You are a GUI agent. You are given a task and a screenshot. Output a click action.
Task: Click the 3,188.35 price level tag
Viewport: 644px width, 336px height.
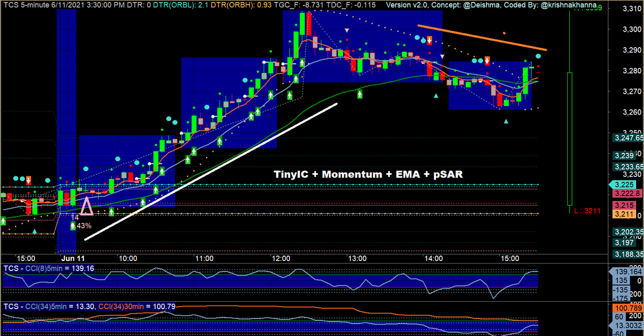tap(628, 253)
